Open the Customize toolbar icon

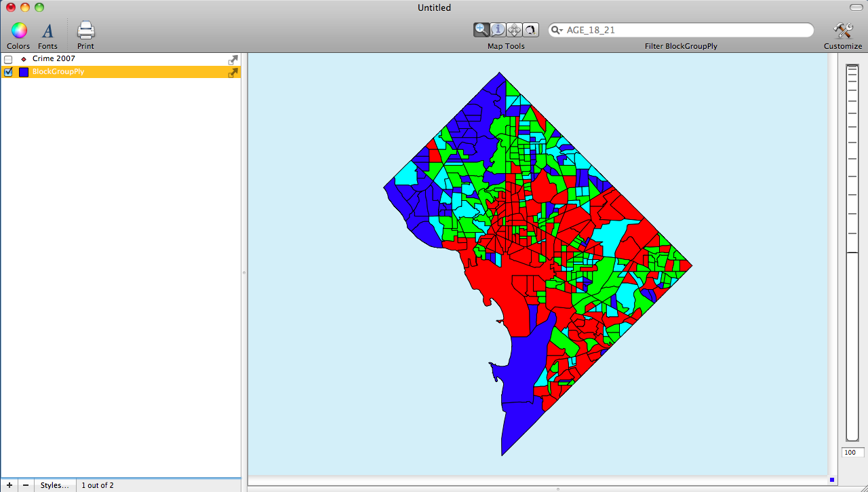coord(842,30)
